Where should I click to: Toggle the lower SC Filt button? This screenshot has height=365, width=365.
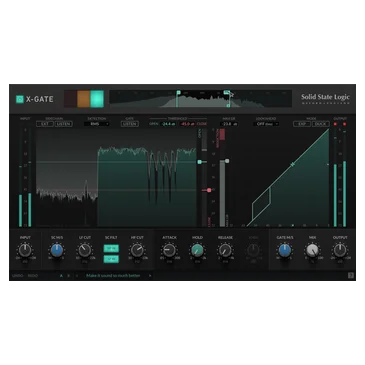point(111,259)
